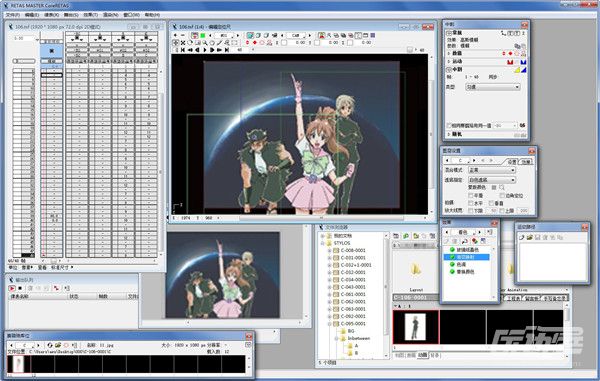Collapse the Inbetween folder node
The height and width of the screenshot is (381, 600).
(x=336, y=339)
